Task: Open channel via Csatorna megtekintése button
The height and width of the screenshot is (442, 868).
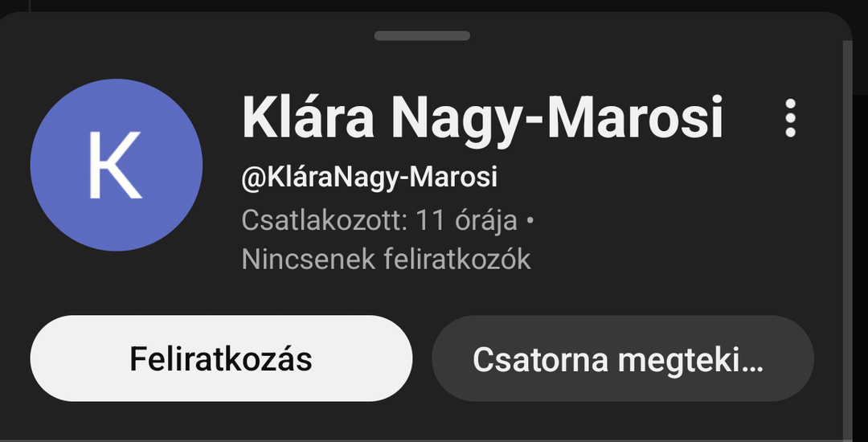Action: [x=623, y=358]
